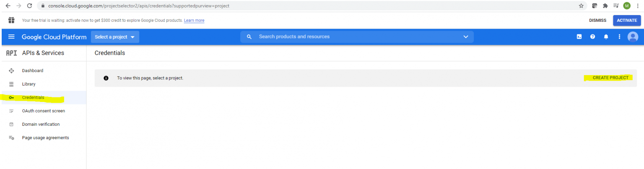The image size is (644, 169).
Task: Follow the Learn more link
Action: point(194,21)
